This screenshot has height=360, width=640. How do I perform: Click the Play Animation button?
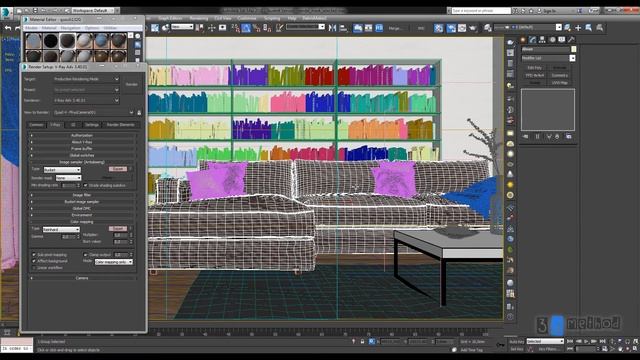point(586,341)
